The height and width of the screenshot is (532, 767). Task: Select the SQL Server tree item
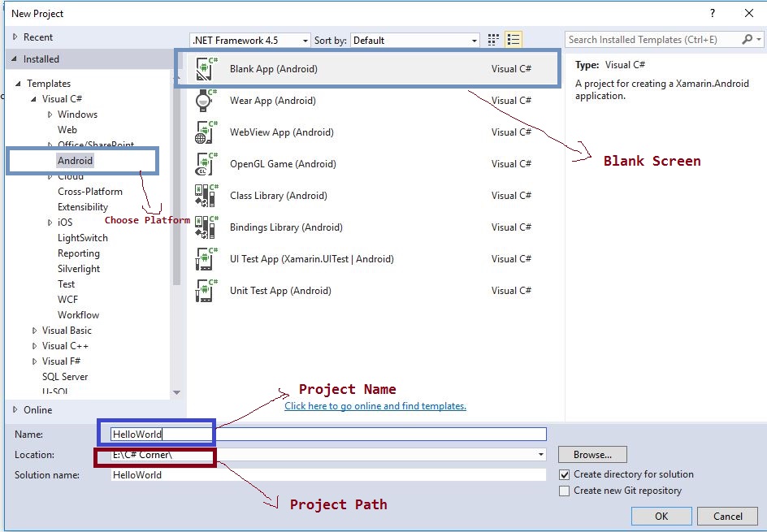65,377
